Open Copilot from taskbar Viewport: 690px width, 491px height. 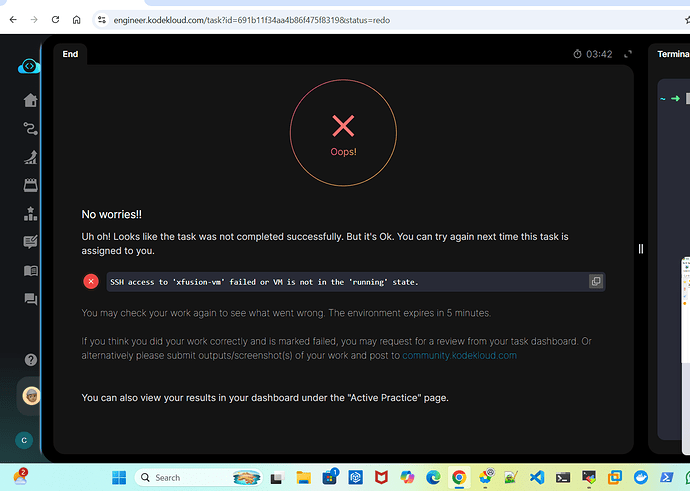[407, 477]
